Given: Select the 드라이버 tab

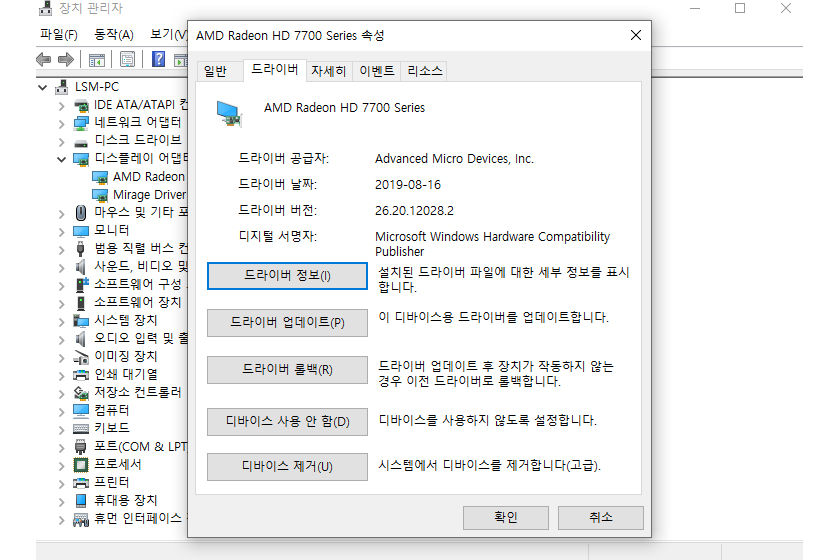Looking at the screenshot, I should (x=274, y=69).
